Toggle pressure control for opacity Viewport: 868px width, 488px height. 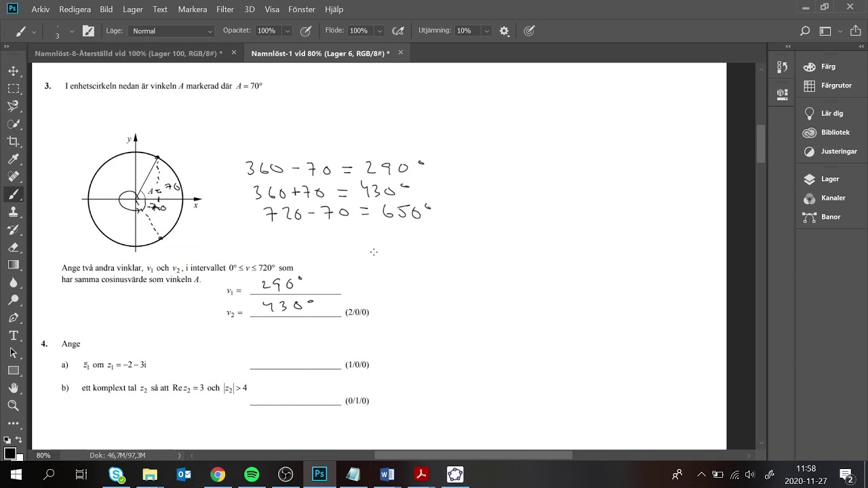[306, 30]
